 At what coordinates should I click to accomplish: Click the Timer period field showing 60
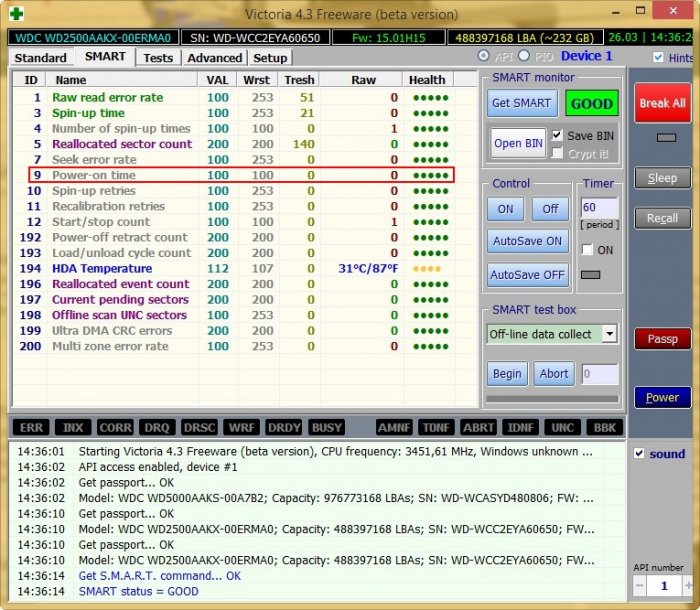599,208
